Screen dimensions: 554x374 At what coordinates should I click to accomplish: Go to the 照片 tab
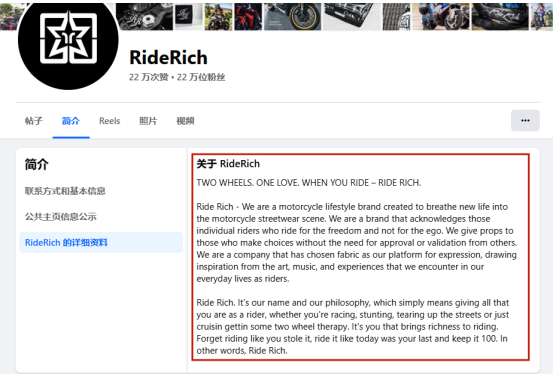(148, 121)
